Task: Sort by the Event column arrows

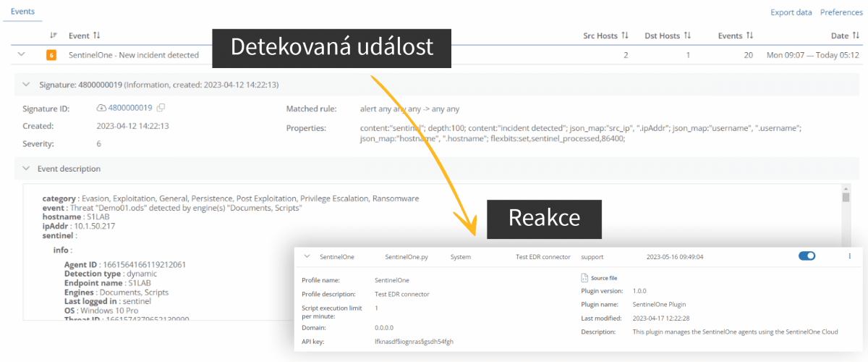Action: click(x=97, y=35)
